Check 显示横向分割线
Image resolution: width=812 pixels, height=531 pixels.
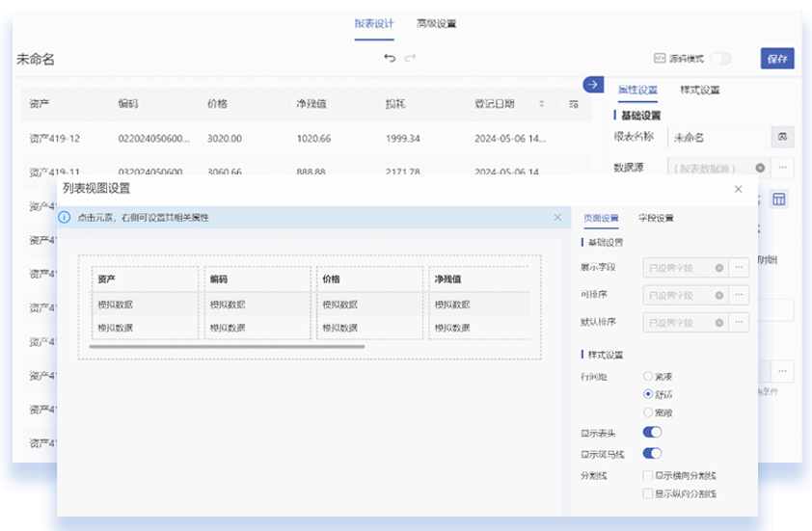click(x=648, y=475)
